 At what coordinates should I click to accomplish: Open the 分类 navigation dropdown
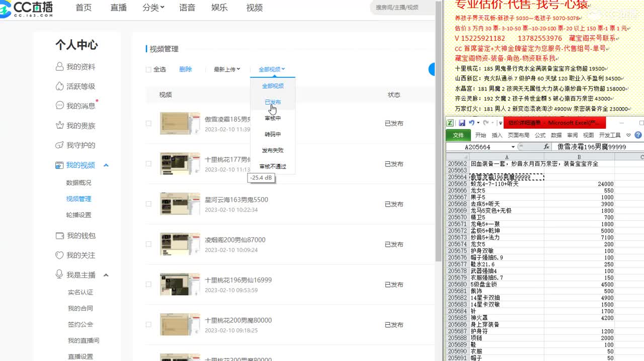153,8
